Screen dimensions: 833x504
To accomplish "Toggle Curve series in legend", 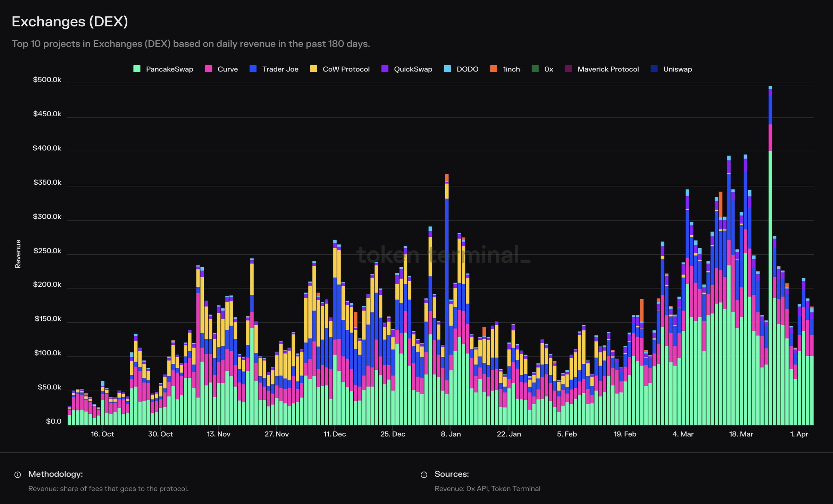I will tap(227, 69).
